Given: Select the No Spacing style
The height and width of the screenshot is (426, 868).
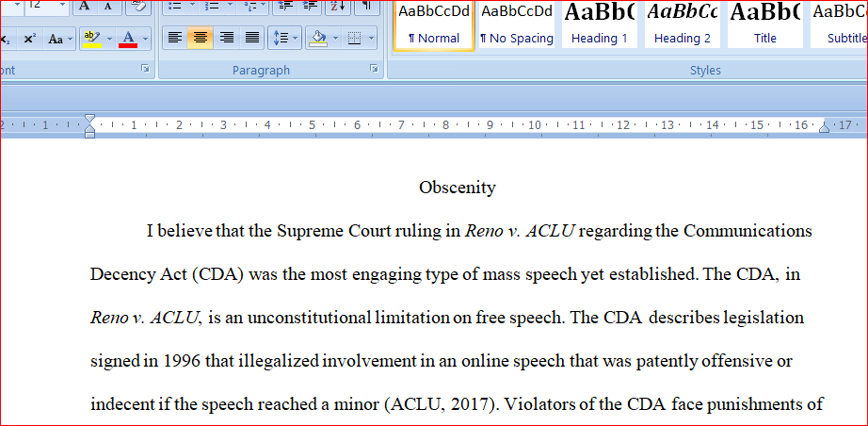Looking at the screenshot, I should (x=517, y=24).
